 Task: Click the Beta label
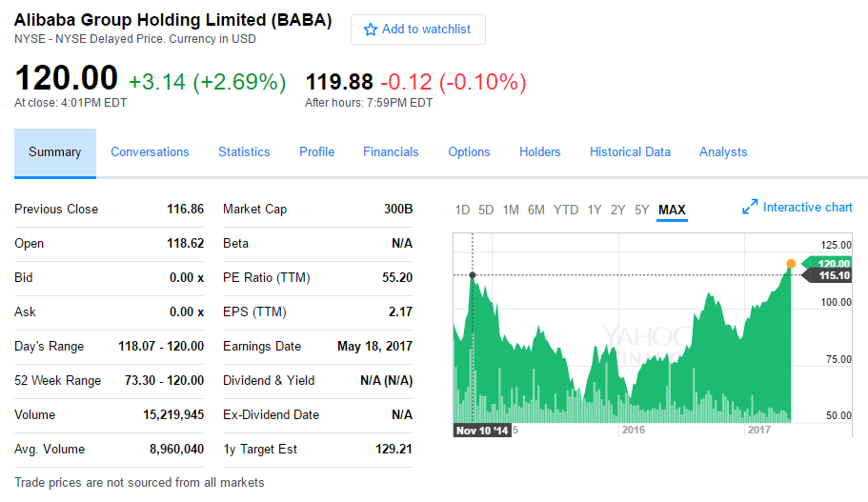(x=236, y=244)
